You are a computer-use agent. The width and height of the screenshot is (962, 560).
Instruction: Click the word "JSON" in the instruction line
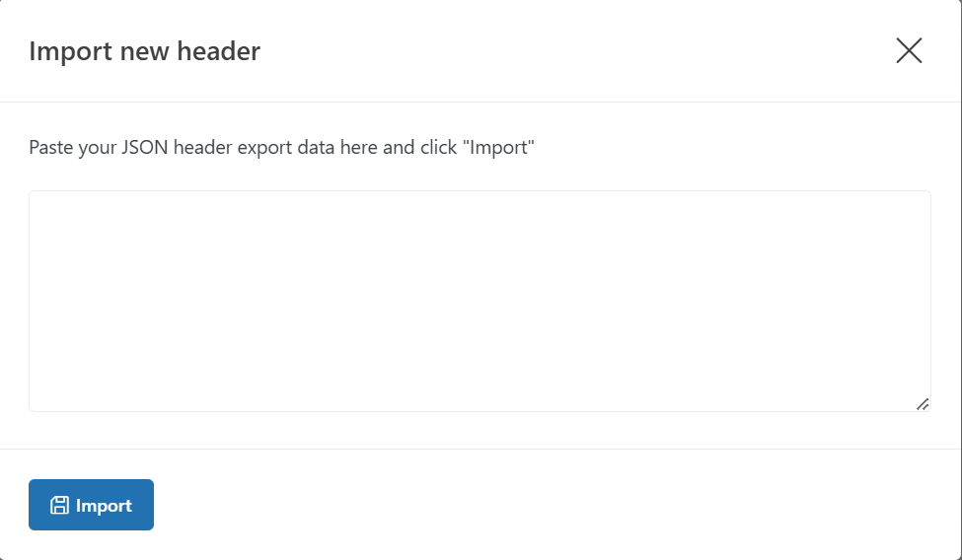(x=146, y=148)
